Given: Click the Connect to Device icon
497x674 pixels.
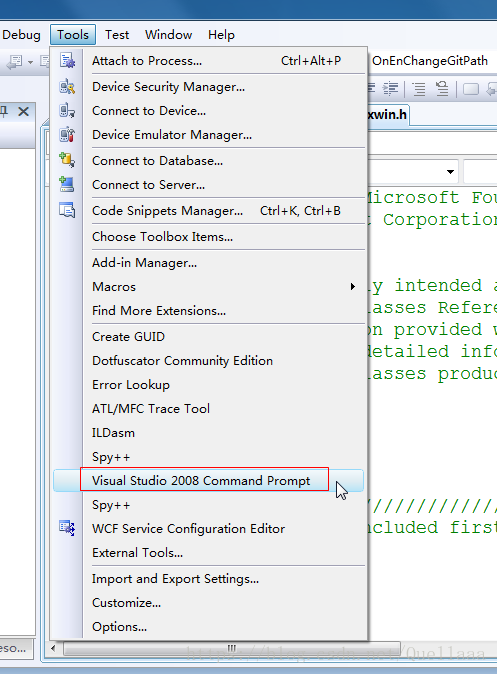Looking at the screenshot, I should pos(67,110).
